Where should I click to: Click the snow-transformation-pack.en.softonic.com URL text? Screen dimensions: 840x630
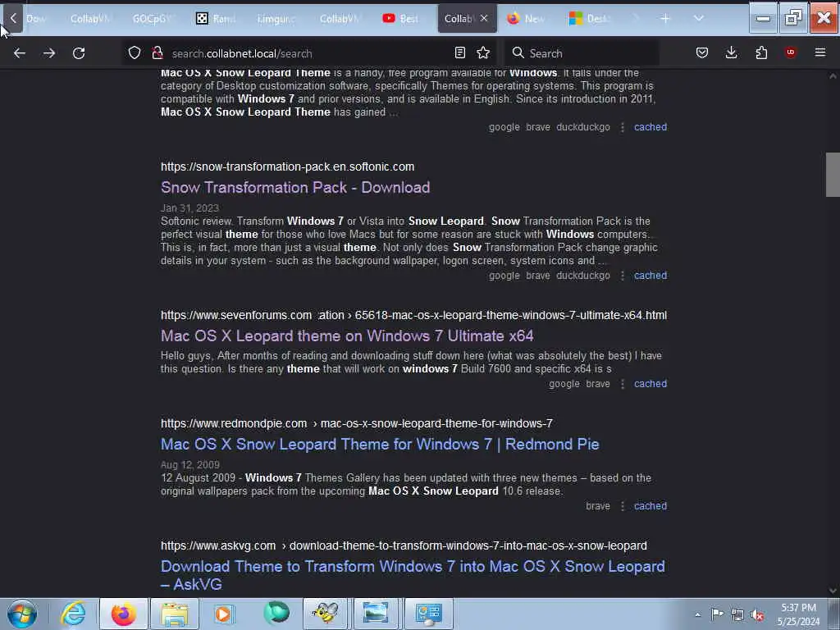[x=287, y=167]
